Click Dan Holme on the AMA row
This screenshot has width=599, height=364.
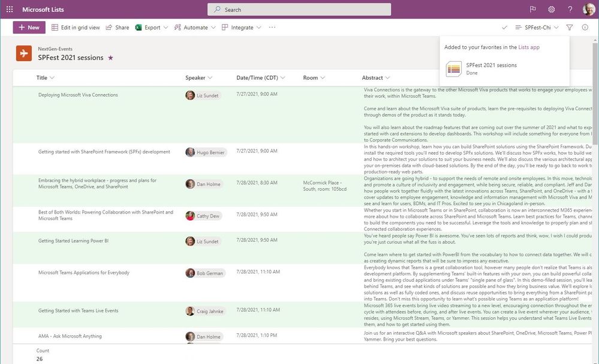[203, 337]
